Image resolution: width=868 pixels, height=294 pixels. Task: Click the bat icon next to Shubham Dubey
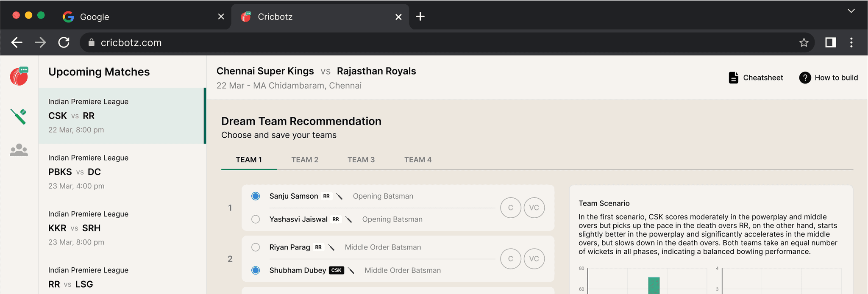tap(351, 270)
